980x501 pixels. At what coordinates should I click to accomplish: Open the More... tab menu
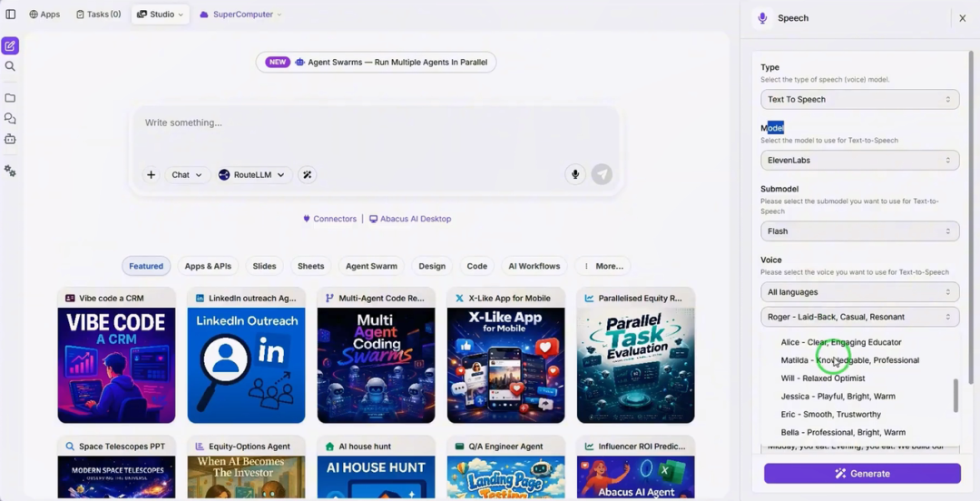coord(603,266)
